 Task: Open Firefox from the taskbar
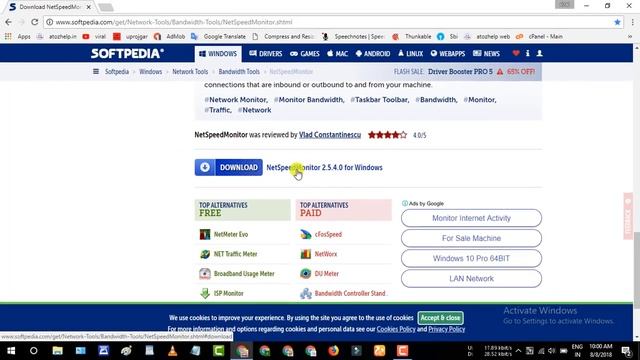click(333, 351)
